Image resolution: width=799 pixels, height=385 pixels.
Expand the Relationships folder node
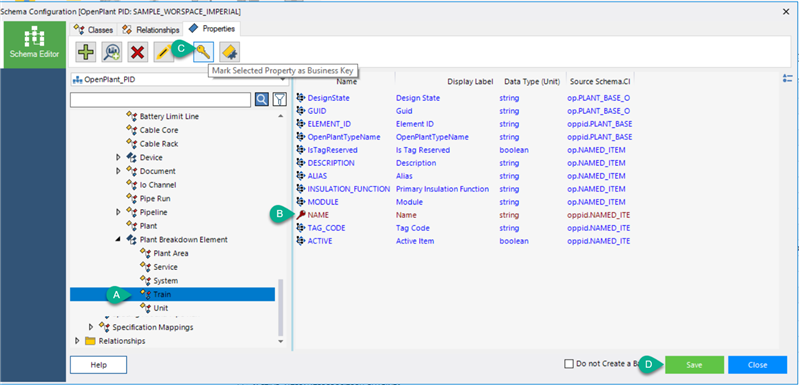click(x=77, y=341)
